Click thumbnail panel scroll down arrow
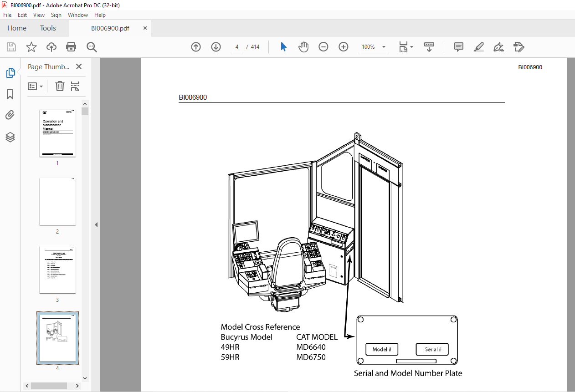 coord(85,378)
